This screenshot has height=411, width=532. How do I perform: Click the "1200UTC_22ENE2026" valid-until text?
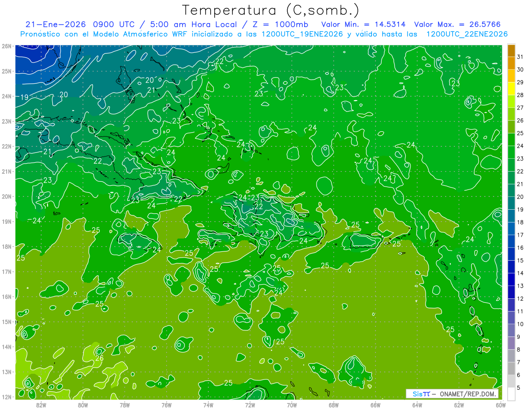coord(466,34)
